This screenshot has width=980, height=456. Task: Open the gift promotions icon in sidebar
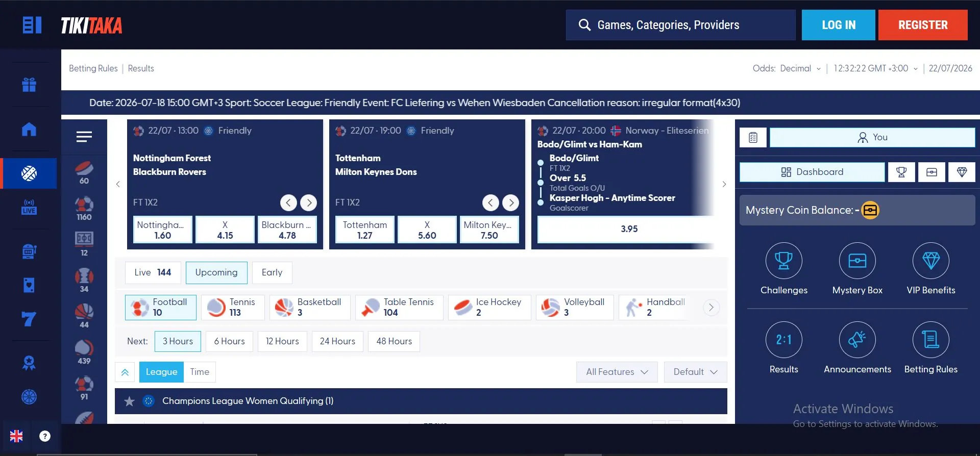point(29,85)
